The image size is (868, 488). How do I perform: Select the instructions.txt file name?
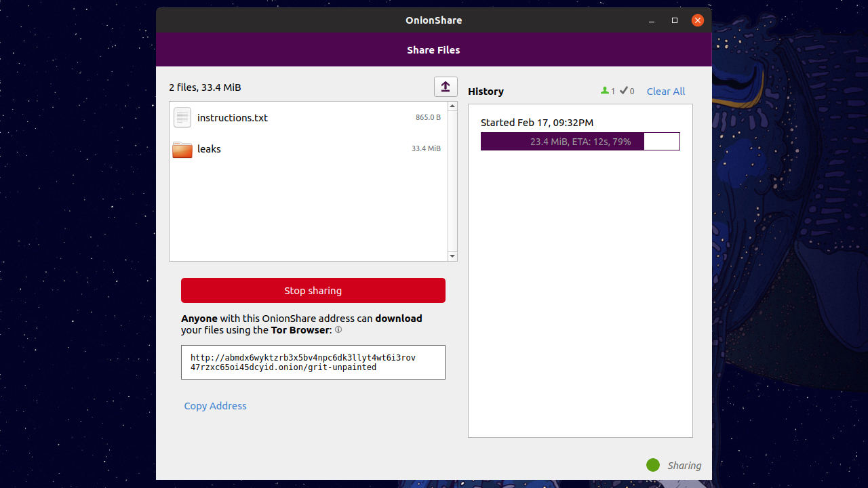[233, 118]
